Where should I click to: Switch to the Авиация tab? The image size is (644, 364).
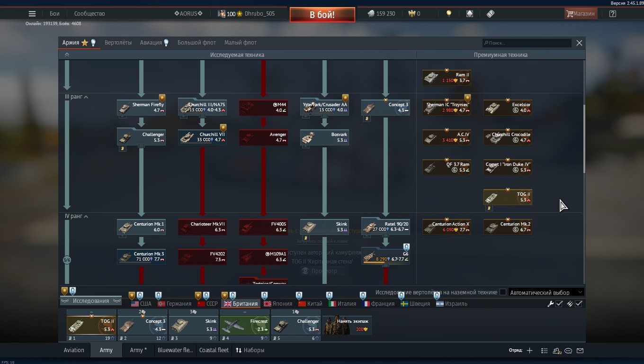(x=154, y=43)
